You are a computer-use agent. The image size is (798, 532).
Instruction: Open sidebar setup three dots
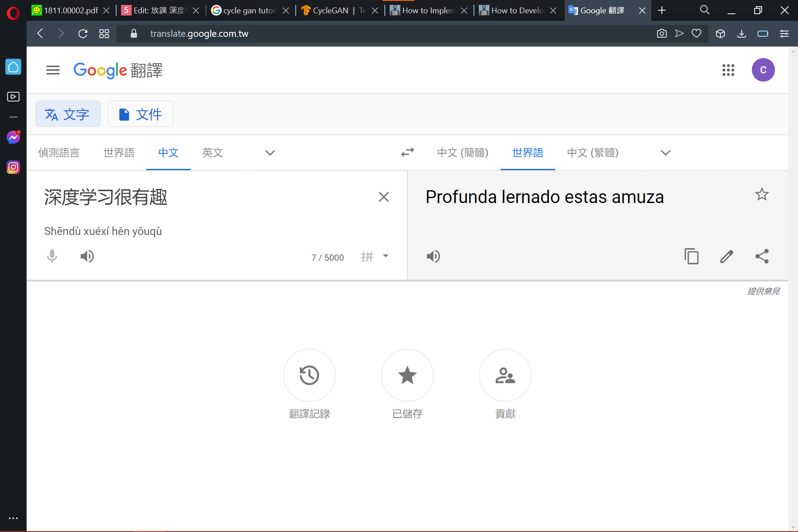(13, 518)
